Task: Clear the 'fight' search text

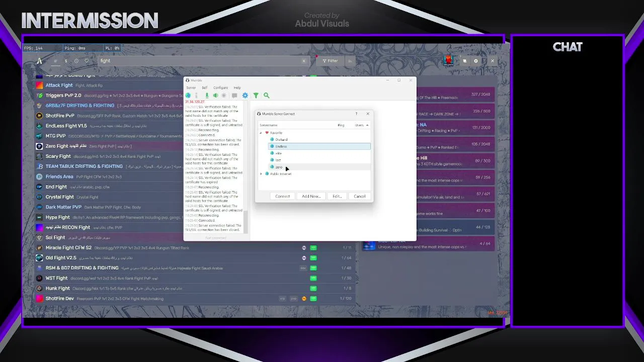Action: click(303, 61)
